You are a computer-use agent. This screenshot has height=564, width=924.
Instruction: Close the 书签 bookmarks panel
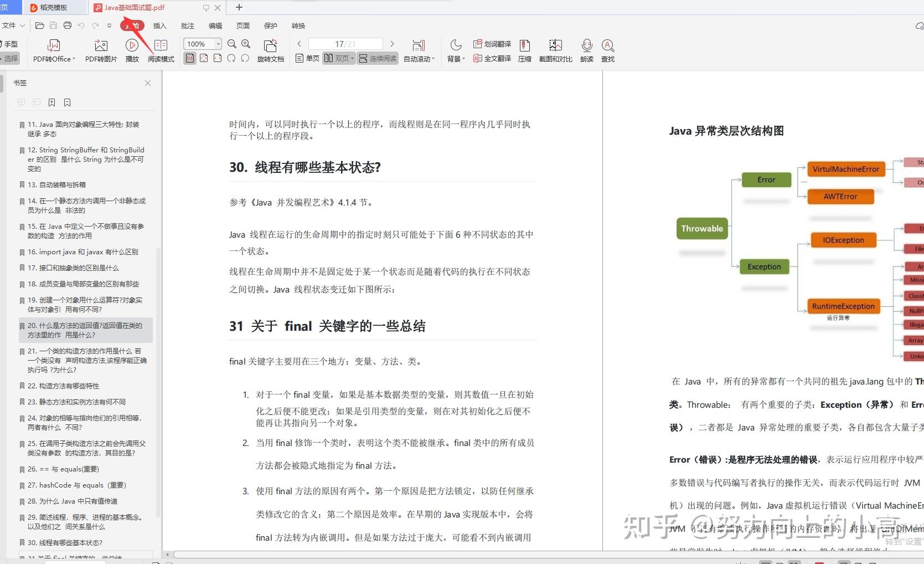click(x=148, y=83)
